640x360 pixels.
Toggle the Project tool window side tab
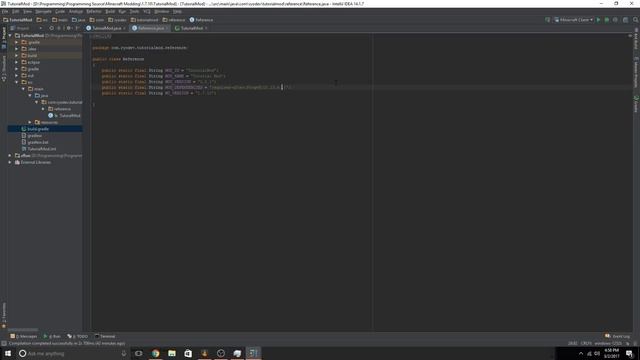(4, 38)
